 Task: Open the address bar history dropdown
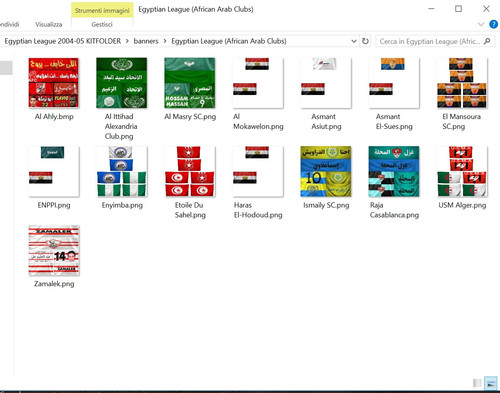[354, 41]
